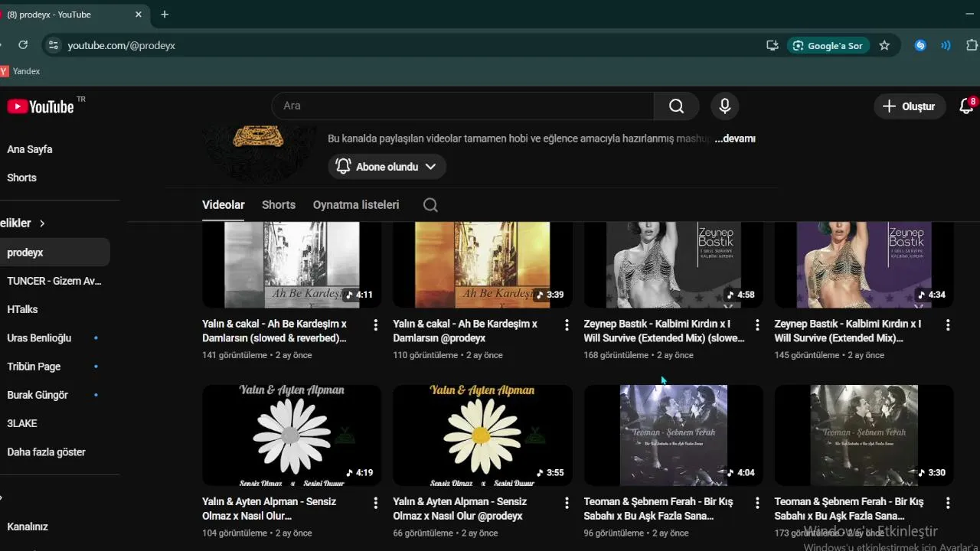Play orange Ah Be Kardeşim 3:39 thumbnail
Viewport: 980px width, 551px height.
pyautogui.click(x=482, y=265)
